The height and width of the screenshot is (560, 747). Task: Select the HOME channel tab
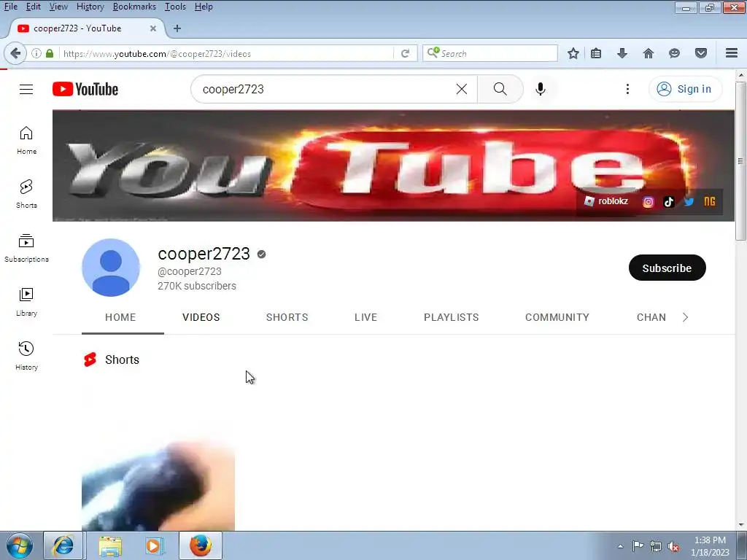pos(120,317)
